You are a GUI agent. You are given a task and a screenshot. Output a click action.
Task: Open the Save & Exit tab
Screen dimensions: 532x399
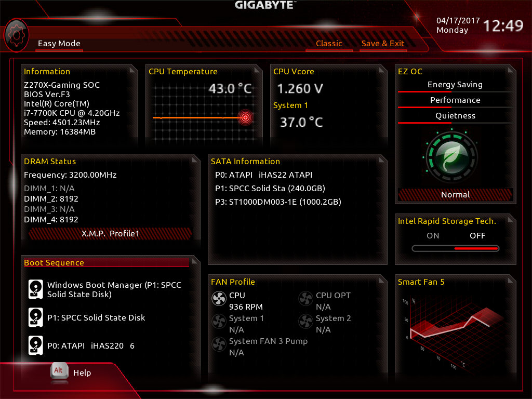pyautogui.click(x=383, y=44)
